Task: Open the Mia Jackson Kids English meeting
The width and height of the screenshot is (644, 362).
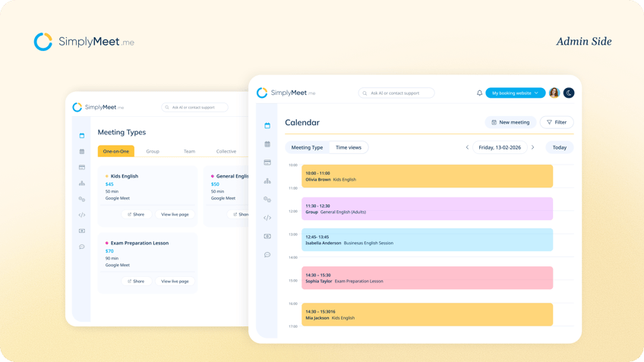Action: 427,314
